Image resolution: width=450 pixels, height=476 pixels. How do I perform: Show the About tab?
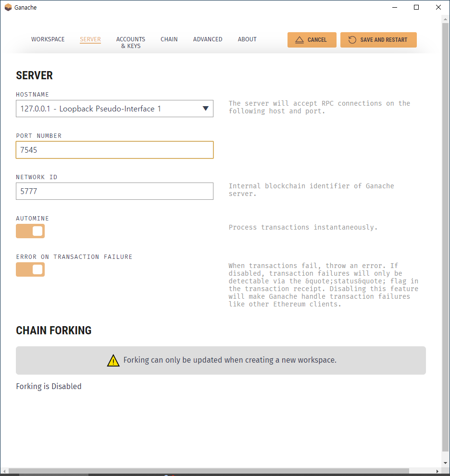click(247, 39)
